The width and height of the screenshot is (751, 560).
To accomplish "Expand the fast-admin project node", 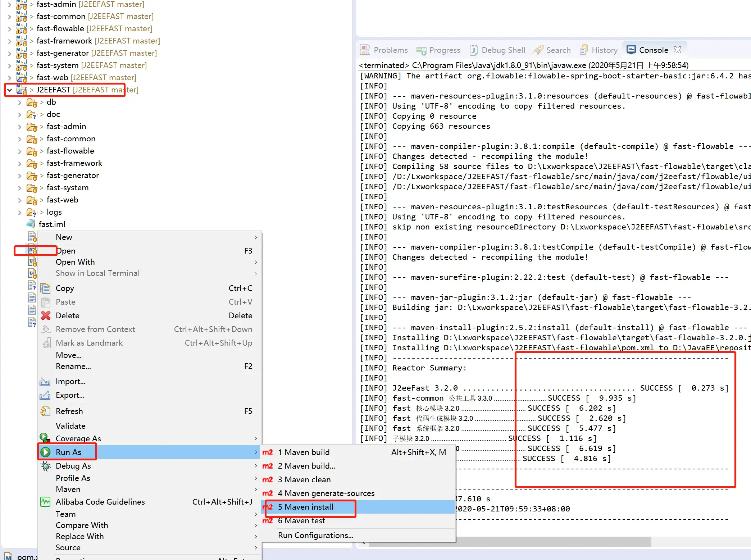I will (10, 4).
